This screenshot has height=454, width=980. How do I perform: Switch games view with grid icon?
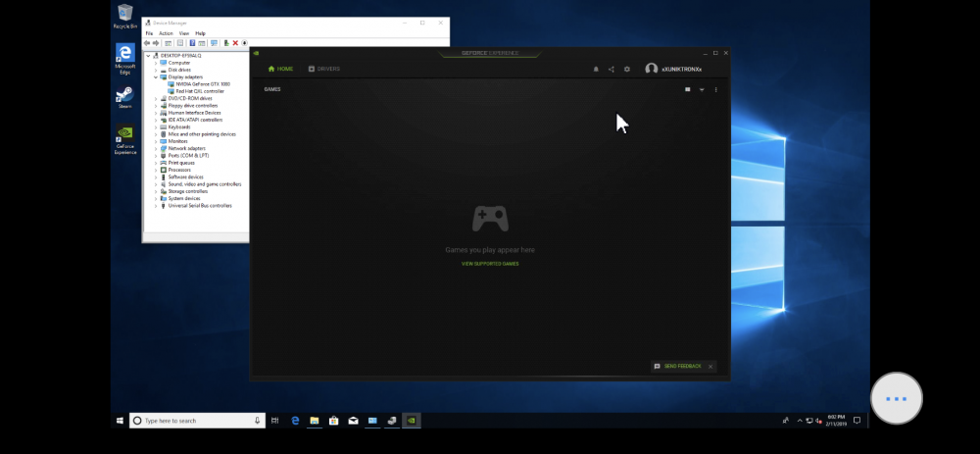click(x=688, y=89)
